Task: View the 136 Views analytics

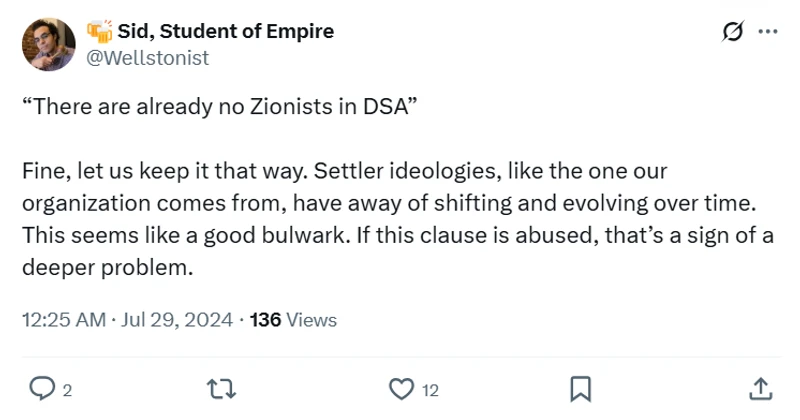Action: [293, 320]
